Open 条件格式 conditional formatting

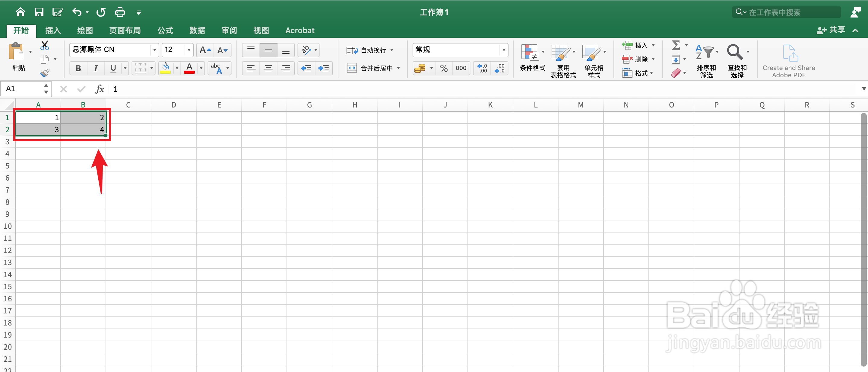coord(532,57)
